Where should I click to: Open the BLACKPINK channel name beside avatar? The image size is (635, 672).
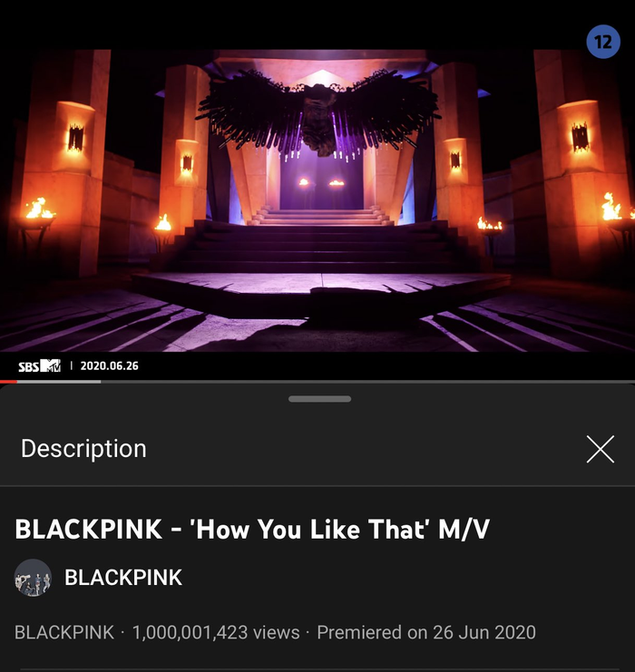(x=123, y=578)
